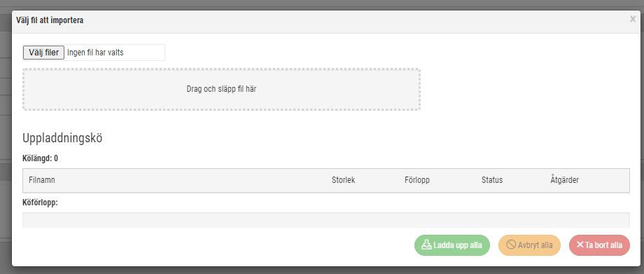The height and width of the screenshot is (274, 644).
Task: Click the upload tray icon in Ladda upp alla
Action: [427, 245]
